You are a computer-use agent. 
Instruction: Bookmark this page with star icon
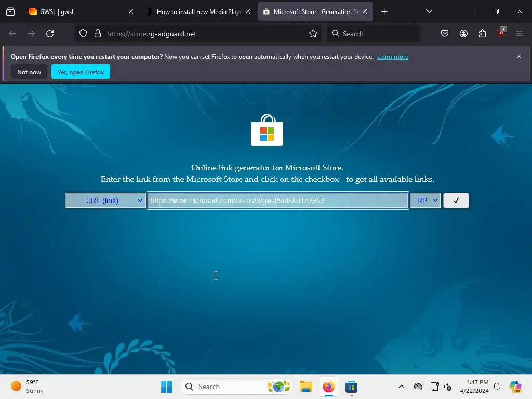[313, 34]
